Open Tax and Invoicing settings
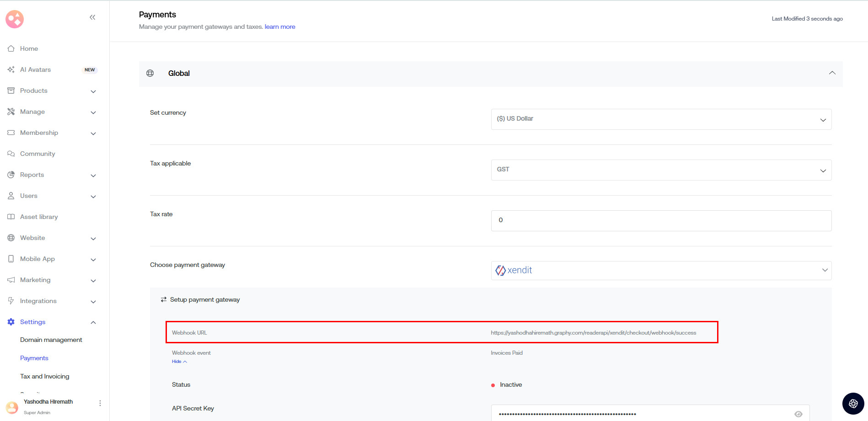The image size is (868, 421). pos(45,376)
